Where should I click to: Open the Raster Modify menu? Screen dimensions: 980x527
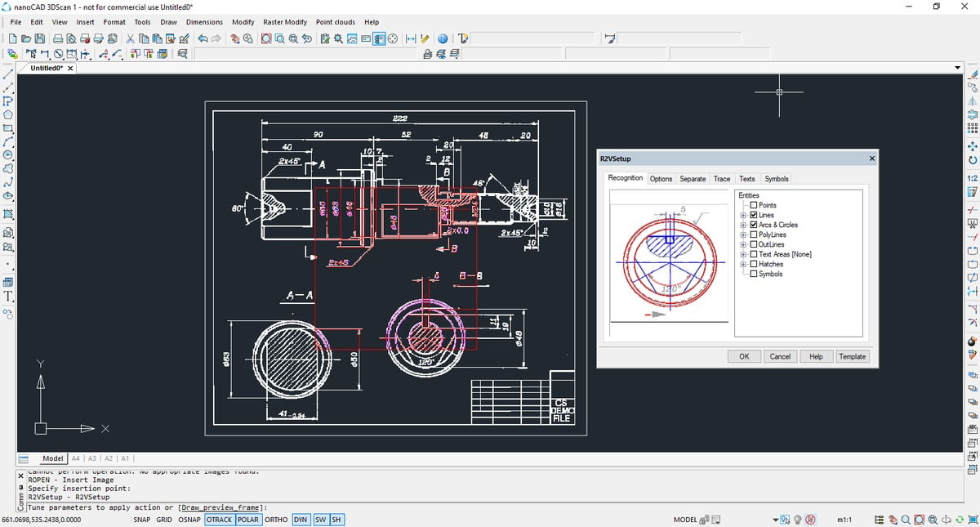point(285,22)
